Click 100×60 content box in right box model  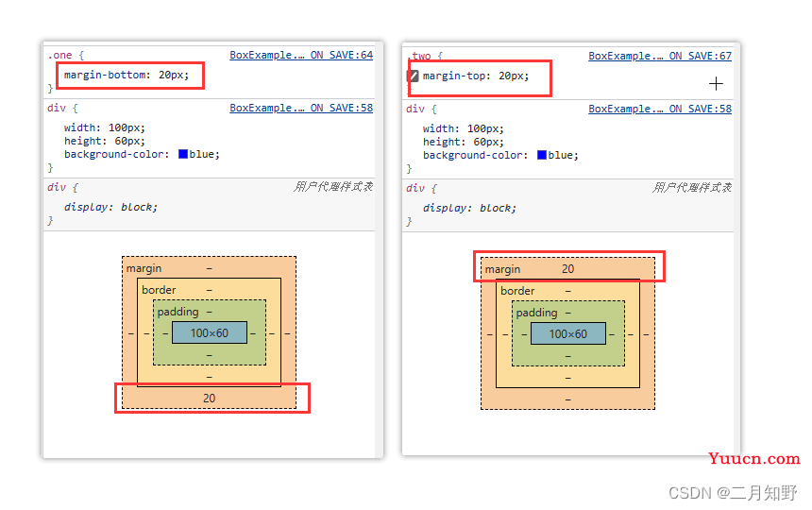click(568, 334)
